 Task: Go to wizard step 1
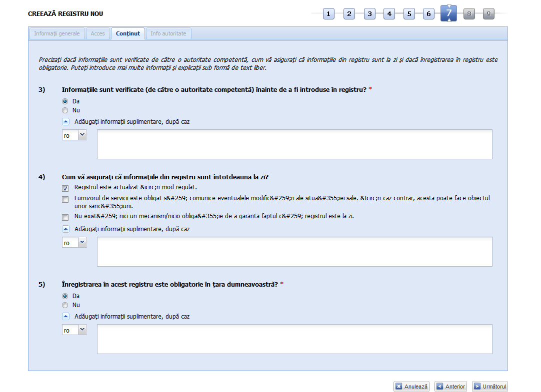pyautogui.click(x=328, y=14)
